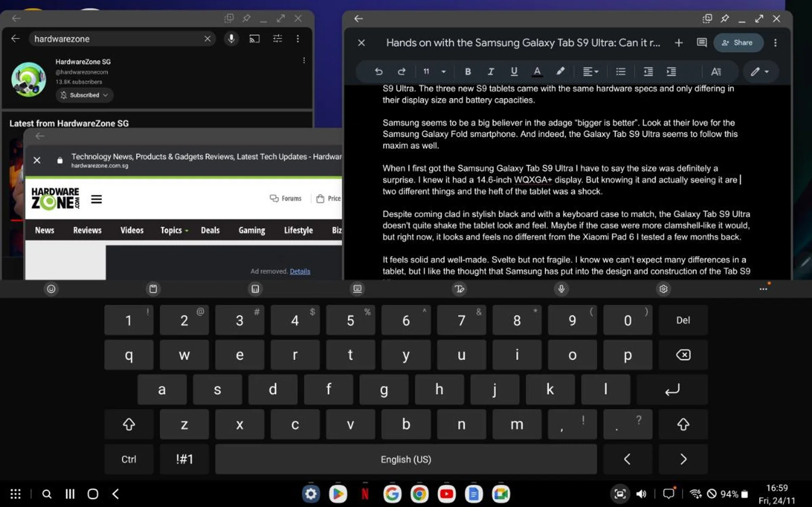Screen dimensions: 812x507
Task: Open comments icon in Docs header
Action: pyautogui.click(x=702, y=43)
